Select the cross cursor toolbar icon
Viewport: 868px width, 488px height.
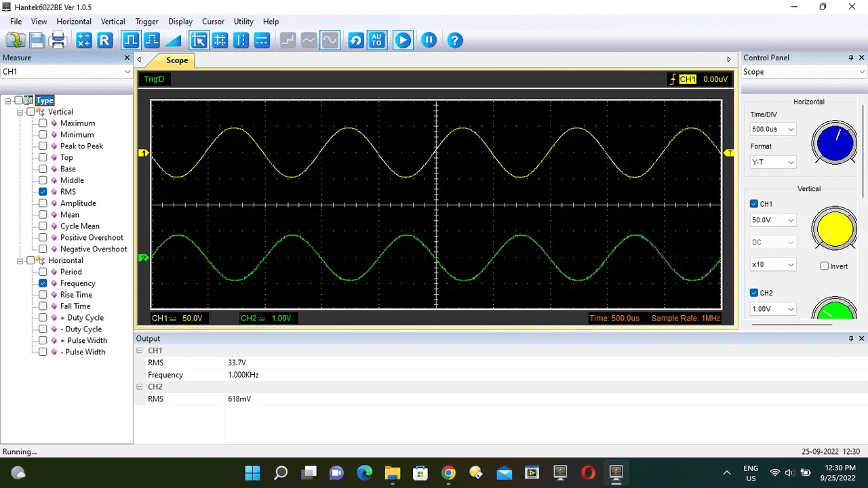[x=220, y=40]
